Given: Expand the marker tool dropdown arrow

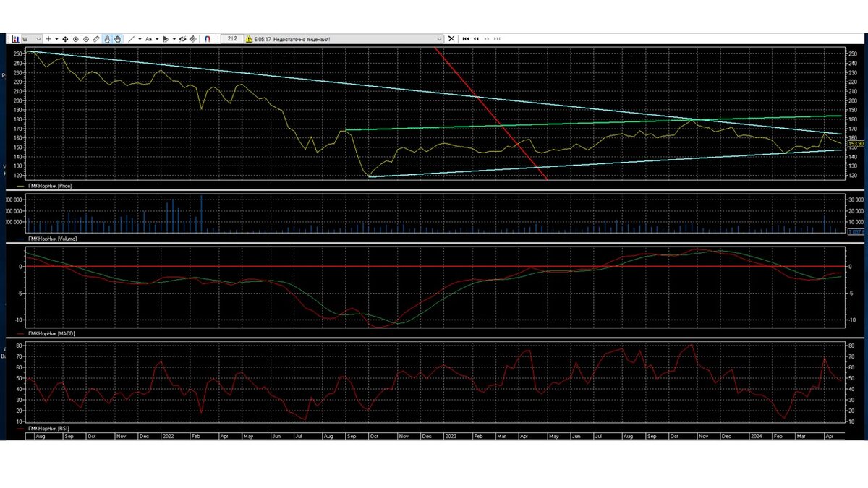Looking at the screenshot, I should pos(174,39).
